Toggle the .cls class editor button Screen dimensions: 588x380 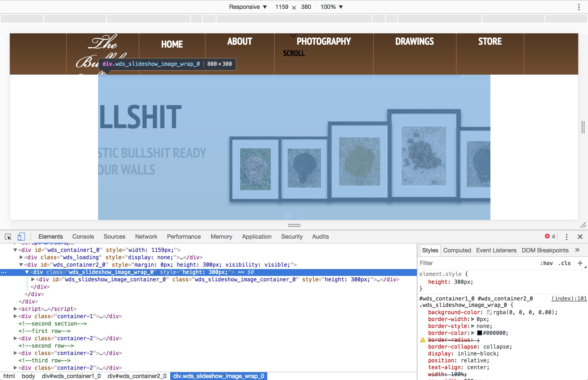(564, 263)
